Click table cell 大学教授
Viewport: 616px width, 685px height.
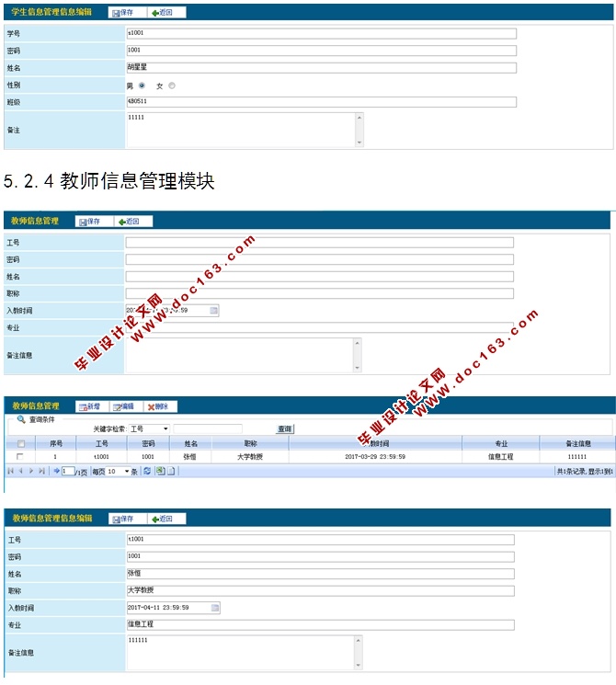(250, 457)
